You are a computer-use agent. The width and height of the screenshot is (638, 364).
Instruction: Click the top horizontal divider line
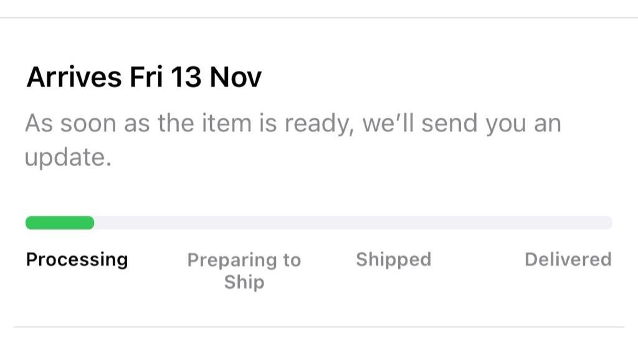click(319, 18)
